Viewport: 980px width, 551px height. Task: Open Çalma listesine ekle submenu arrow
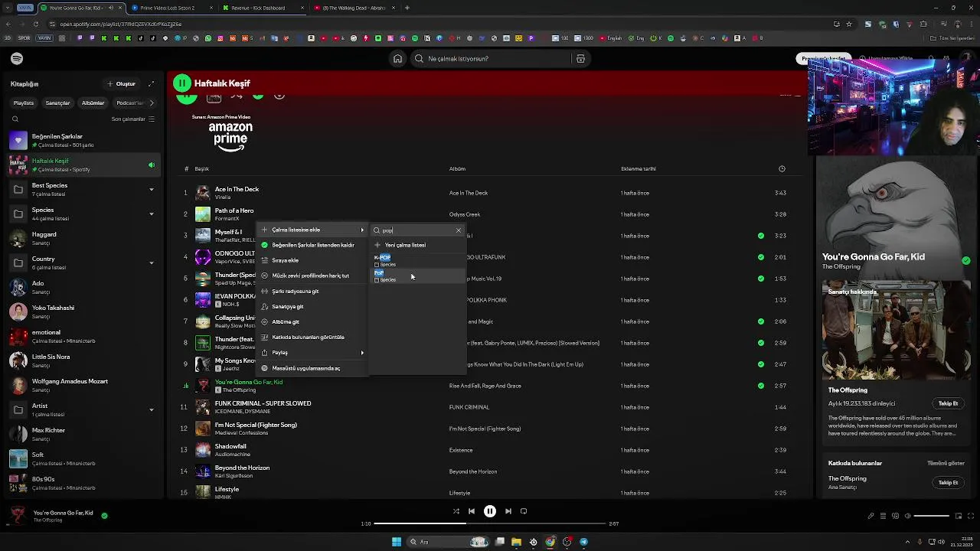[362, 230]
